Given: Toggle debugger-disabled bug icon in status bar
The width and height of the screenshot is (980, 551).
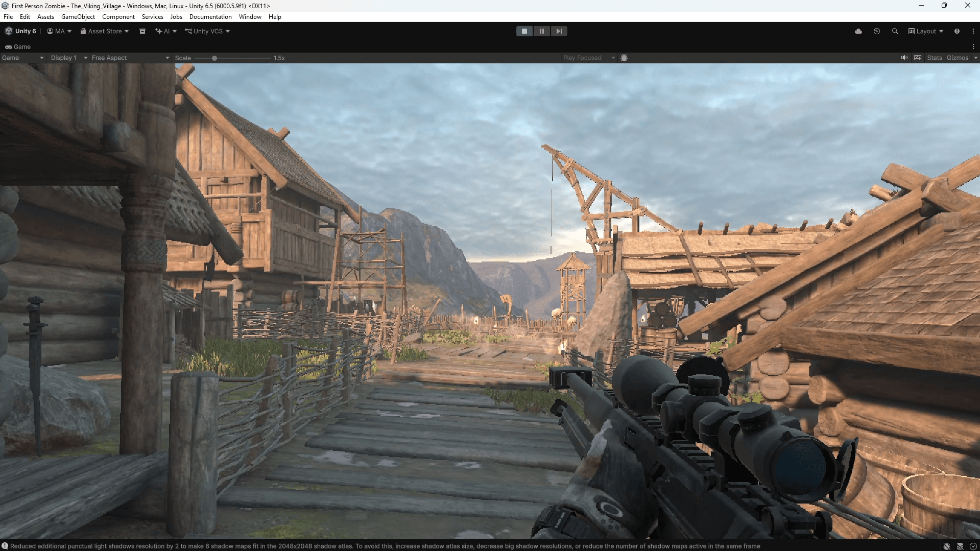Looking at the screenshot, I should click(x=947, y=546).
